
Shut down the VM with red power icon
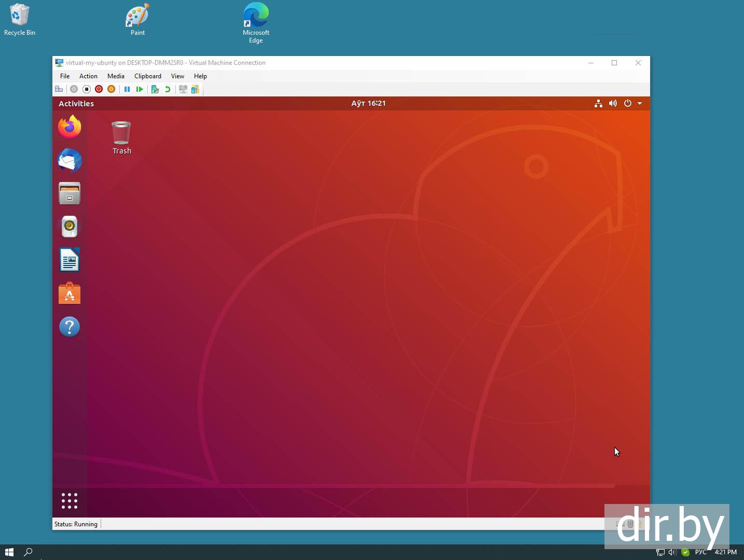coord(99,89)
